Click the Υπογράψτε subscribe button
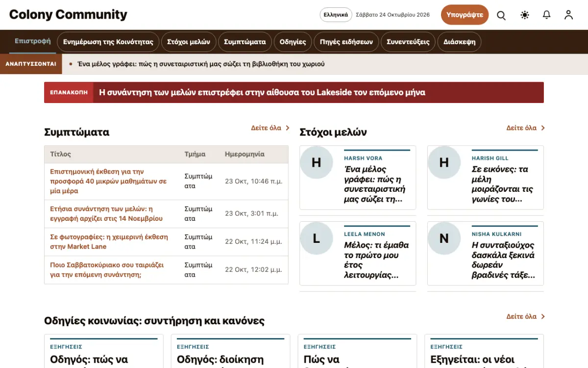 tap(465, 15)
